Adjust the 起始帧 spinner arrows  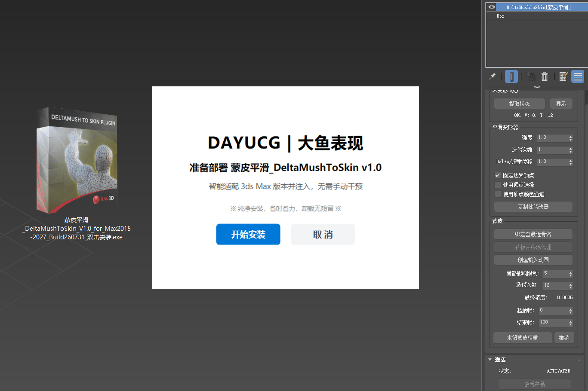[x=571, y=311]
